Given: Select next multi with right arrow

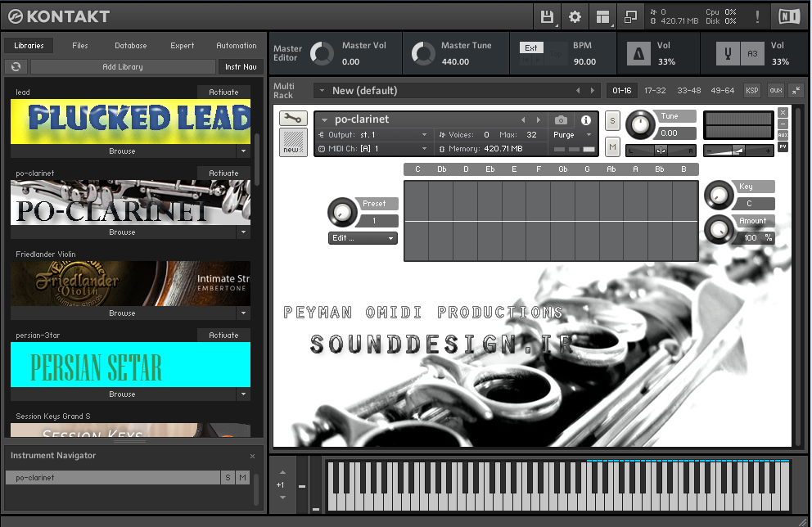Looking at the screenshot, I should click(x=593, y=91).
